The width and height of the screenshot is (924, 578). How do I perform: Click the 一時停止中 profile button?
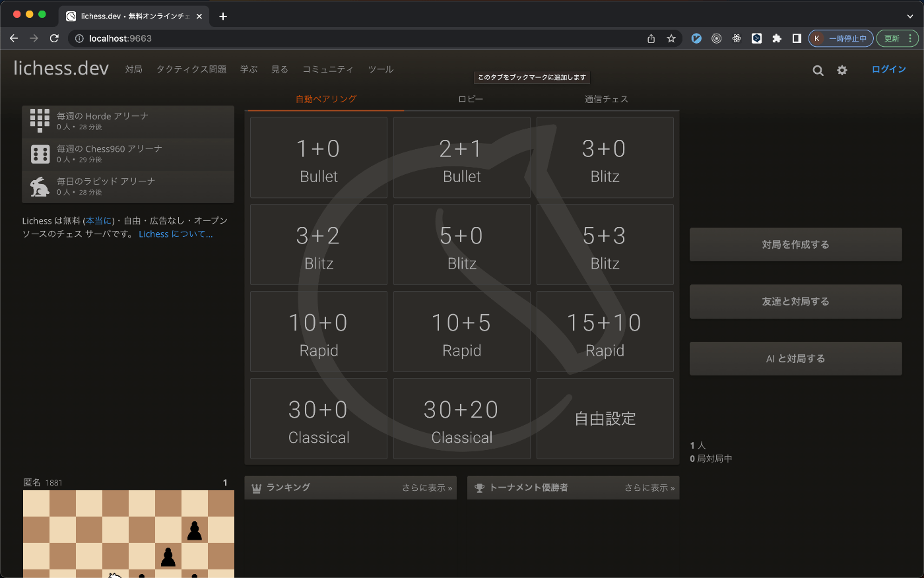point(841,38)
